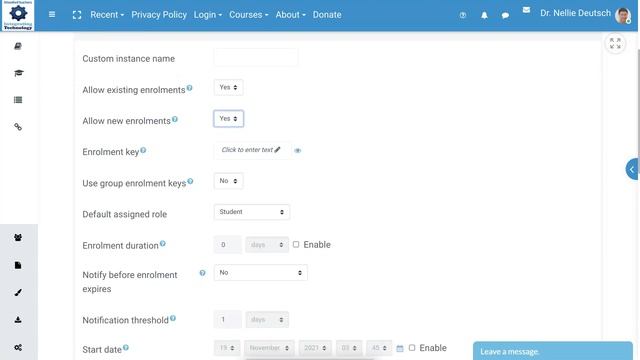The width and height of the screenshot is (640, 360).
Task: Open help for Start date
Action: (x=126, y=348)
